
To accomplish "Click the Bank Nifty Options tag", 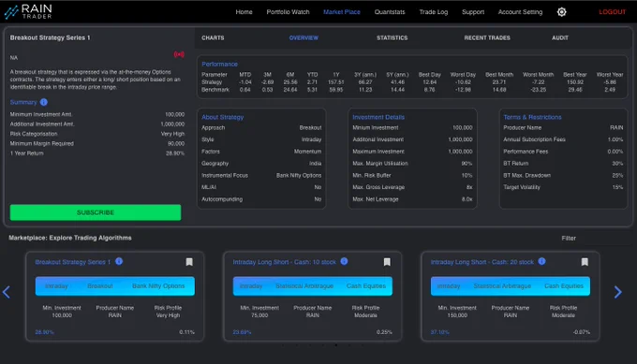I will pyautogui.click(x=158, y=286).
